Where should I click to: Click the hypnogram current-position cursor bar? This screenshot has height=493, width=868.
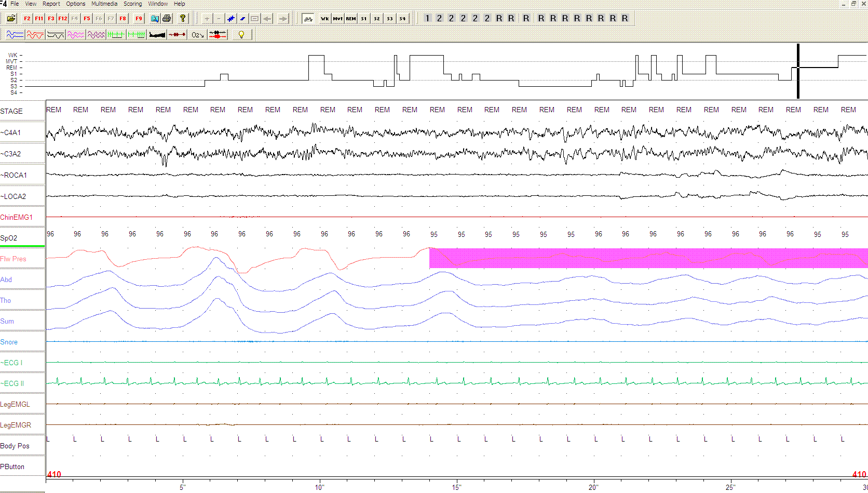pyautogui.click(x=798, y=71)
